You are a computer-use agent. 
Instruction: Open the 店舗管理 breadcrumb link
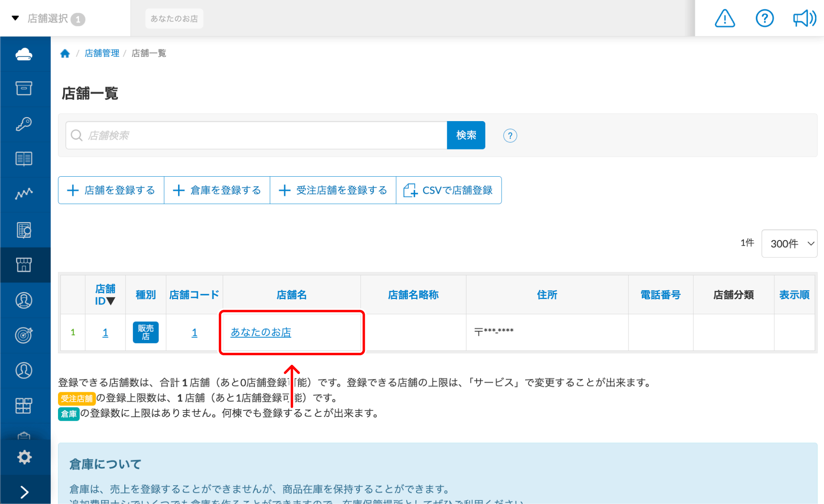click(x=101, y=53)
